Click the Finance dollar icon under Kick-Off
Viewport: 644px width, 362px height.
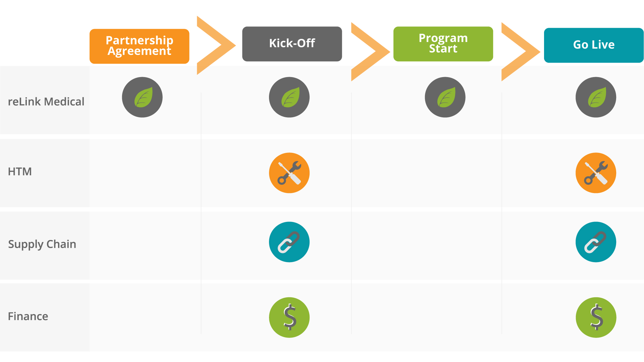(289, 317)
